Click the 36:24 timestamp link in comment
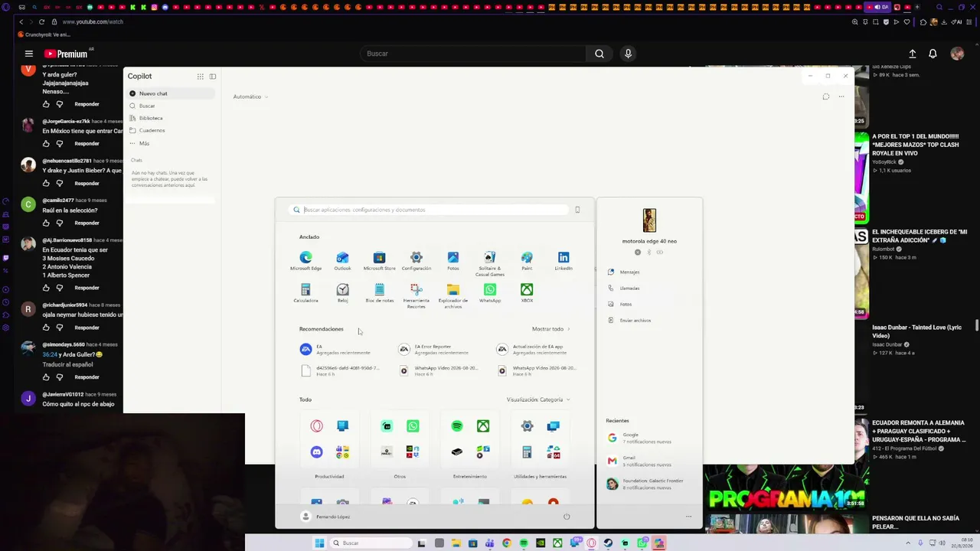Screen dimensions: 980x551 pyautogui.click(x=49, y=355)
